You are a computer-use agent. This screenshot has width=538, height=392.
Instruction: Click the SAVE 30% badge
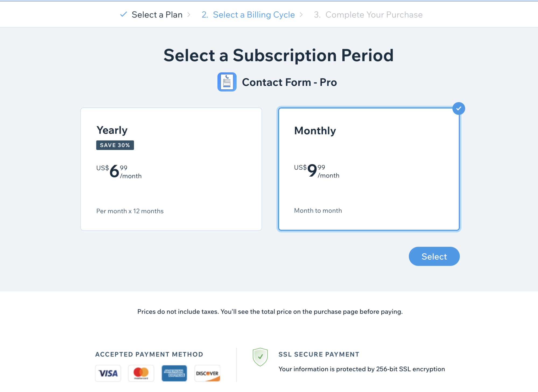(115, 145)
